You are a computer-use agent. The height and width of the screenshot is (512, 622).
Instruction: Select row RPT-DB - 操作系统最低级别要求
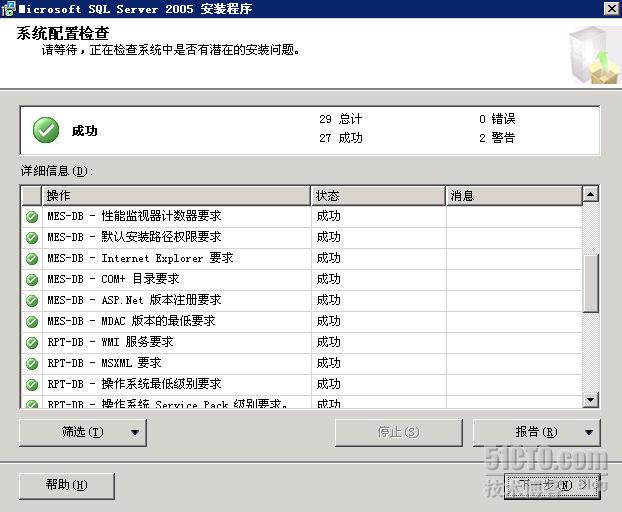(x=301, y=385)
